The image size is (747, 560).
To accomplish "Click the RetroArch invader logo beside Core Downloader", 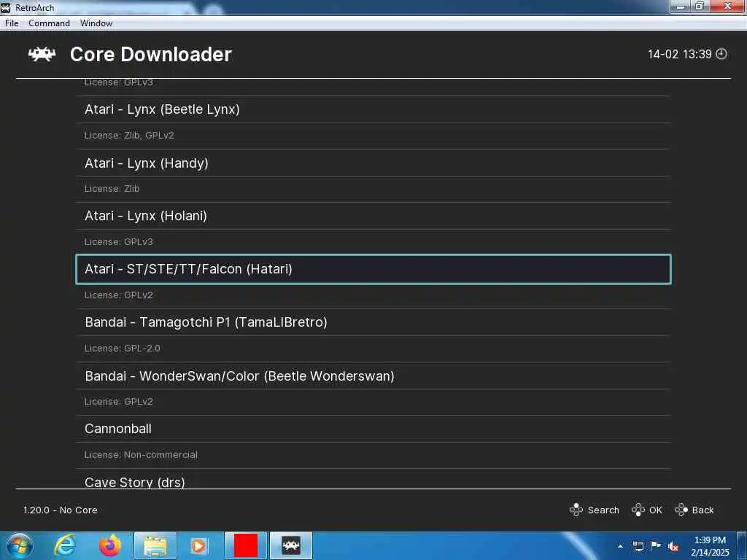I will click(x=42, y=54).
